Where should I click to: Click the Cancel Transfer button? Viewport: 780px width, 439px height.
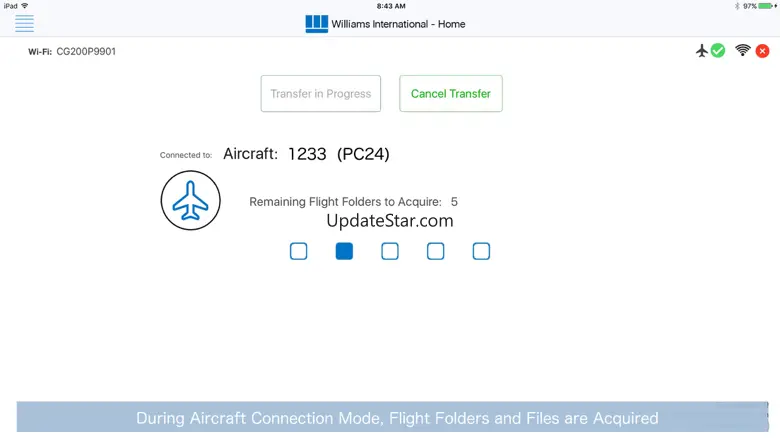point(451,94)
